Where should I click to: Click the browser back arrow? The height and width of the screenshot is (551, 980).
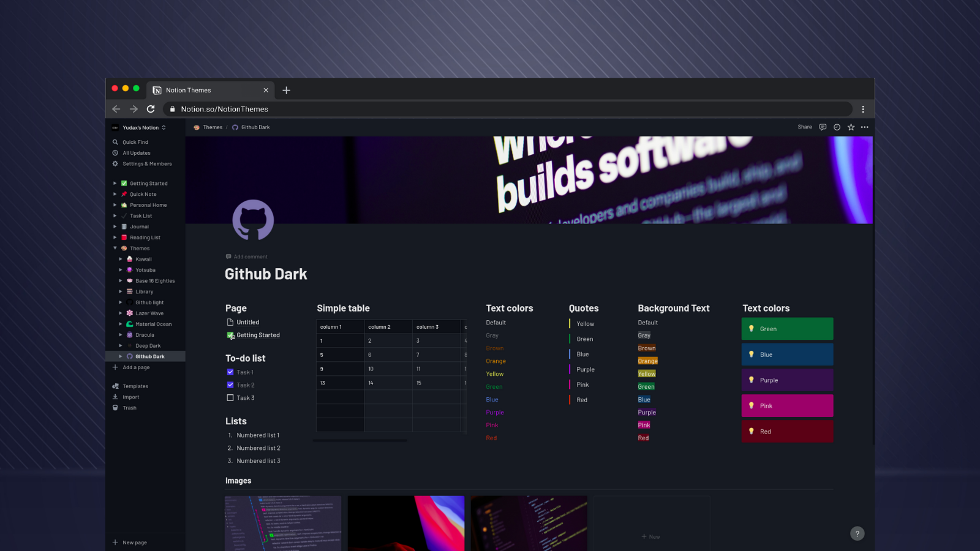(116, 109)
